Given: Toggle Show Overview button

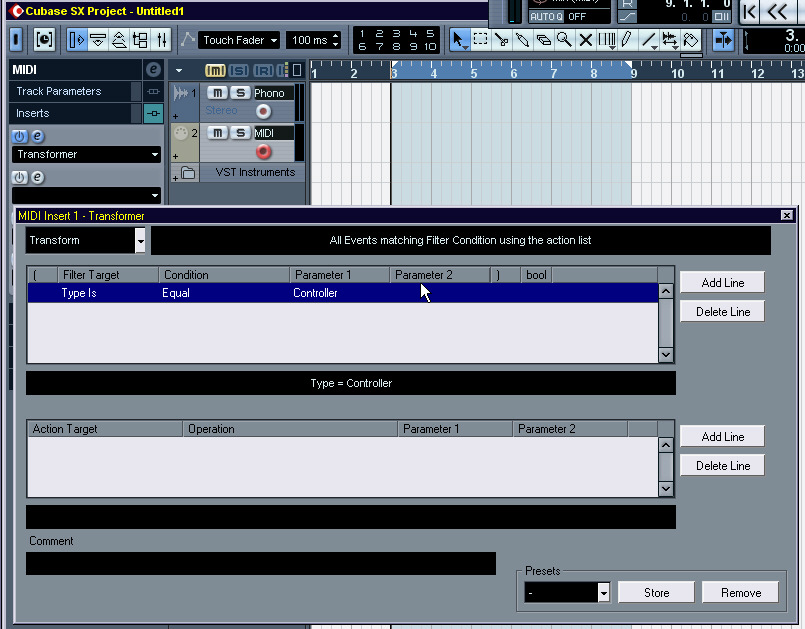Looking at the screenshot, I should (119, 40).
